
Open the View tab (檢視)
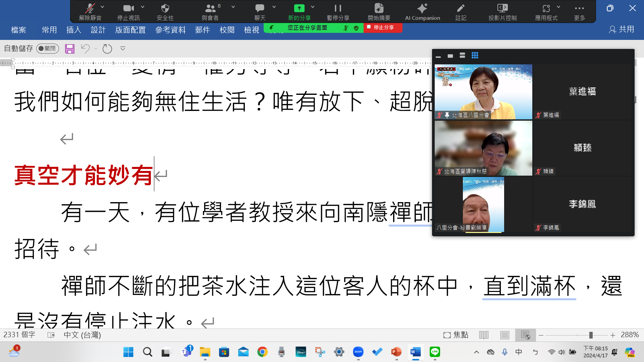pyautogui.click(x=252, y=30)
